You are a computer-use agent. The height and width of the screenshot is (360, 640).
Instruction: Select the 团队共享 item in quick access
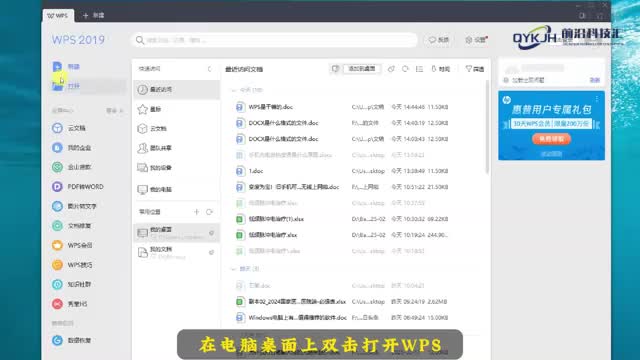pyautogui.click(x=176, y=148)
